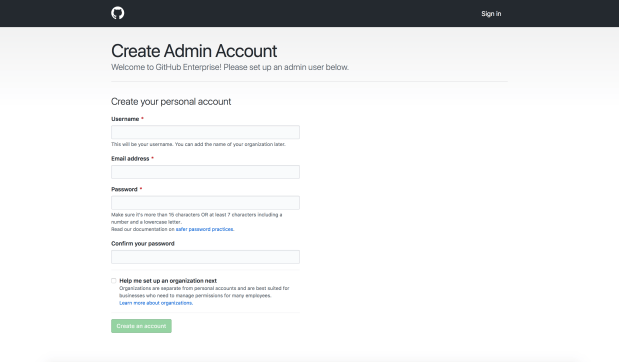The image size is (619, 362).
Task: Enable Help me set up an organization checkbox
Action: click(114, 281)
